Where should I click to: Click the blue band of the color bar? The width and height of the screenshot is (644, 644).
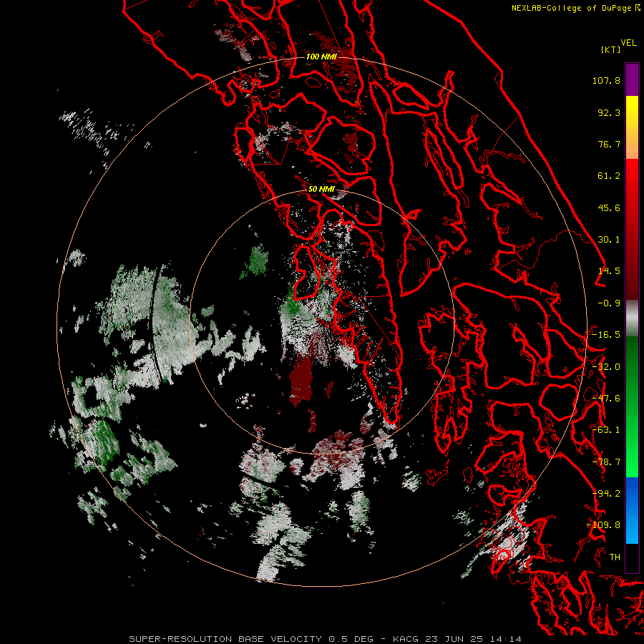coord(632,510)
